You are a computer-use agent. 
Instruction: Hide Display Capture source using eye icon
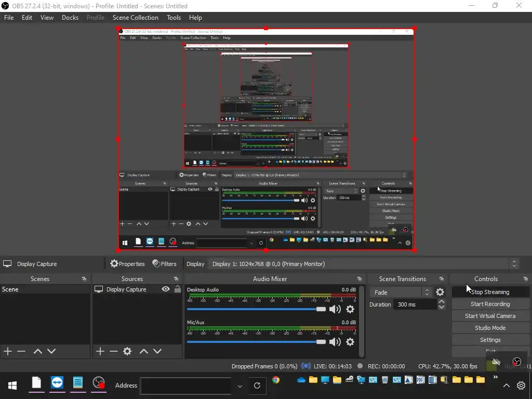pos(166,289)
